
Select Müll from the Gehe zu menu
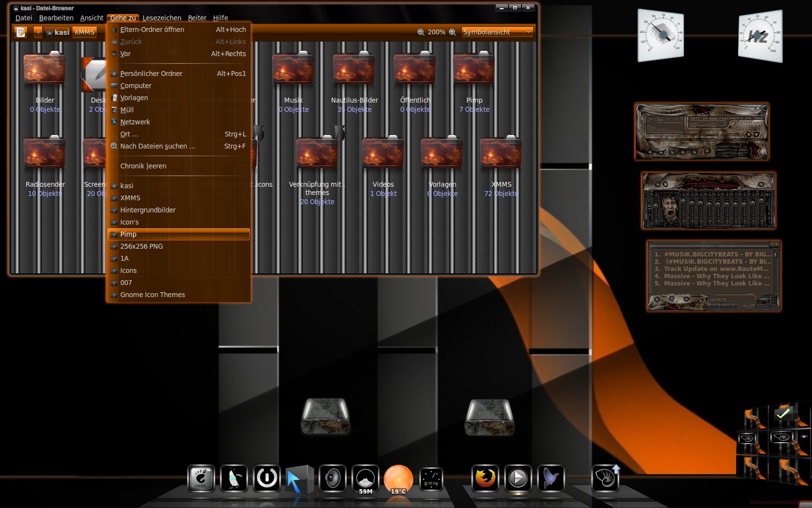[179, 110]
